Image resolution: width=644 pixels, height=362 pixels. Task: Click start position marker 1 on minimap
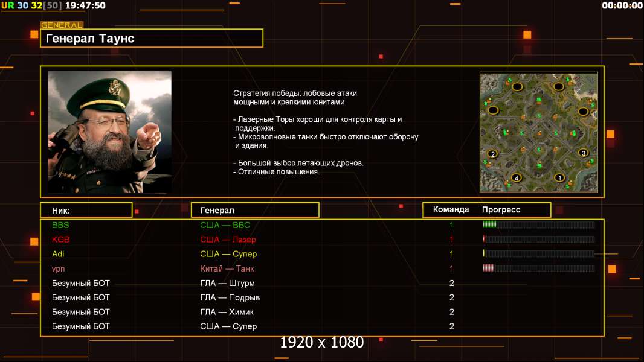point(559,178)
